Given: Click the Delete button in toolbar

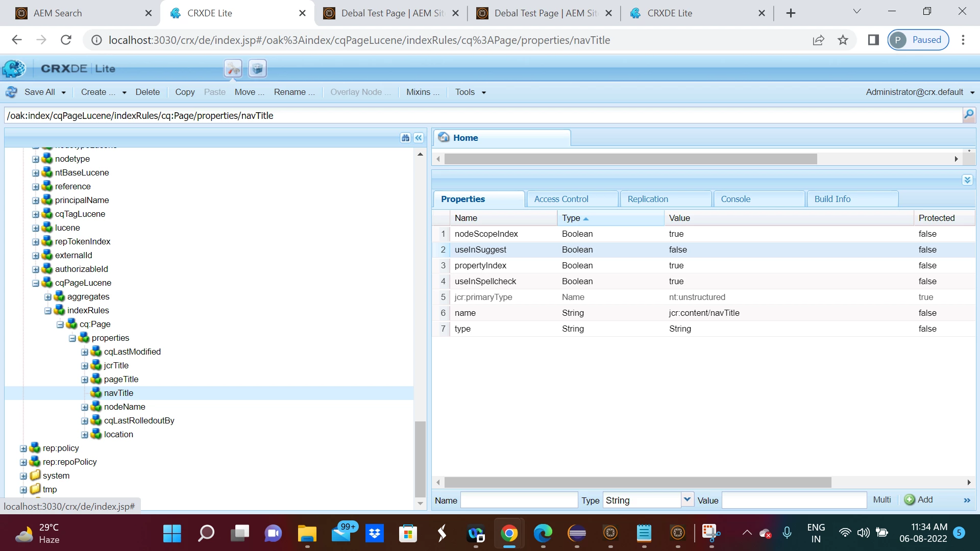Looking at the screenshot, I should tap(148, 92).
